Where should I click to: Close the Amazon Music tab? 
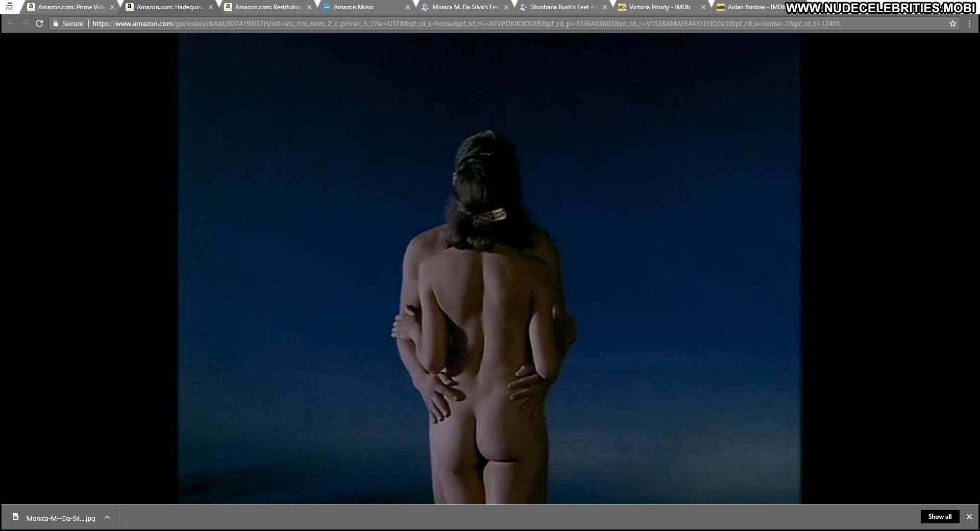[407, 7]
